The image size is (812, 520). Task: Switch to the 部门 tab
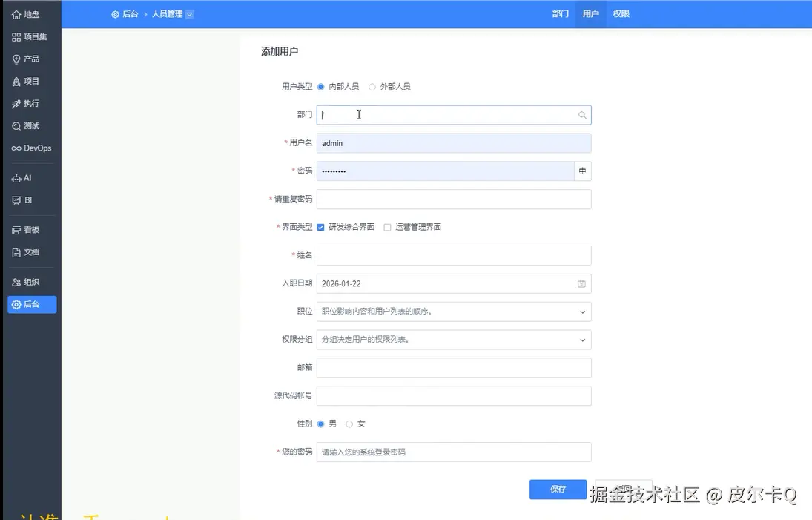click(x=561, y=14)
